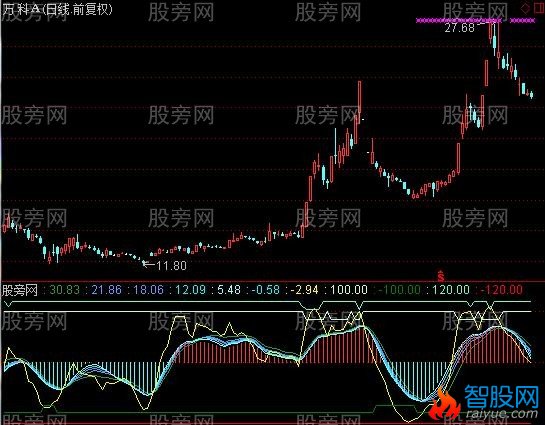This screenshot has height=425, width=545.
Task: Click the red diamond icon at top right
Action: tap(525, 8)
